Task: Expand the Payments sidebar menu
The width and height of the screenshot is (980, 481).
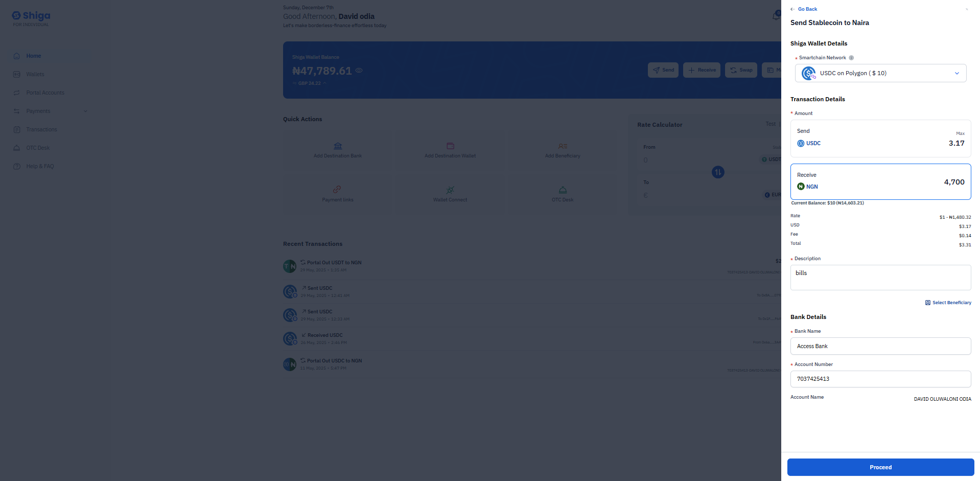Action: (50, 111)
